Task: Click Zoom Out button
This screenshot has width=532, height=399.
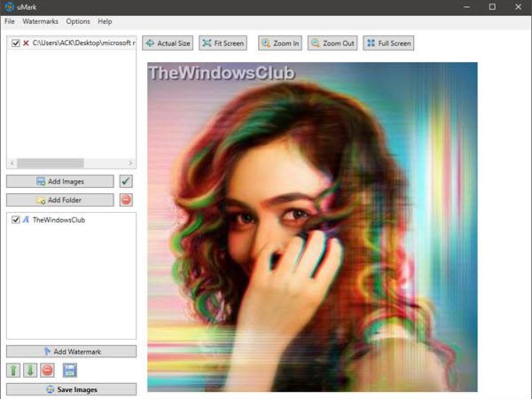Action: (x=332, y=43)
